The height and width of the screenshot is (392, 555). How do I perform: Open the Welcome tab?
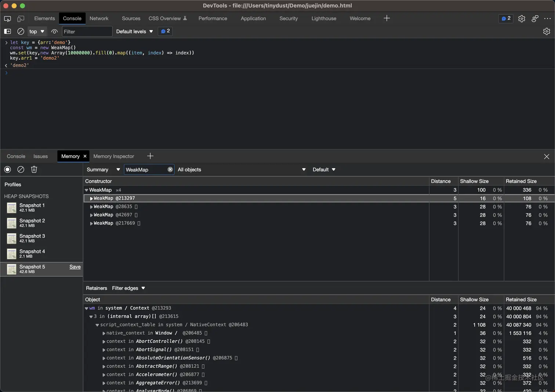(x=360, y=18)
